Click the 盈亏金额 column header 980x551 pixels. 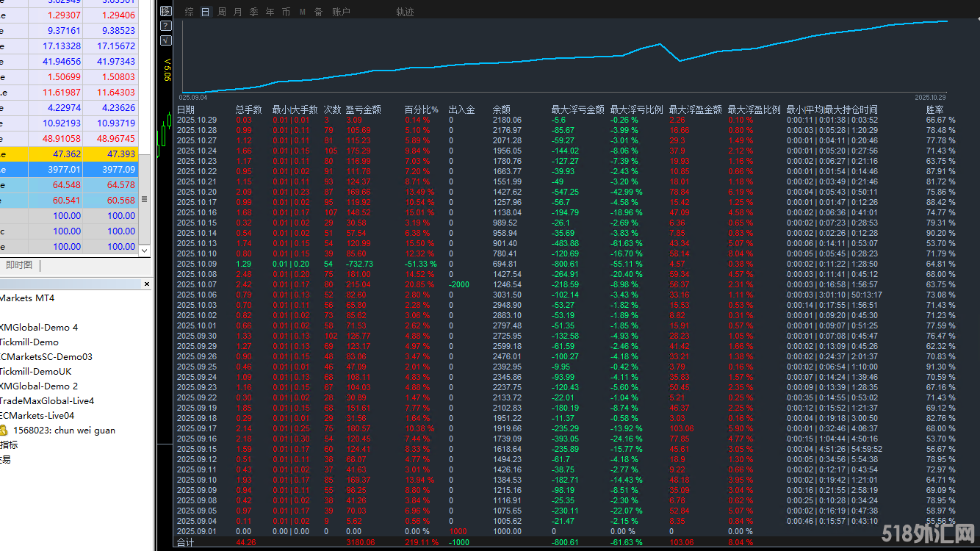point(363,109)
